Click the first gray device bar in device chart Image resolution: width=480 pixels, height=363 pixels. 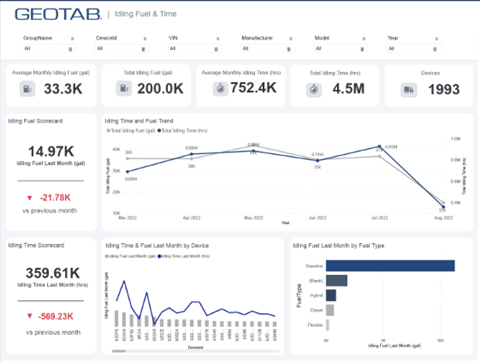[117, 318]
